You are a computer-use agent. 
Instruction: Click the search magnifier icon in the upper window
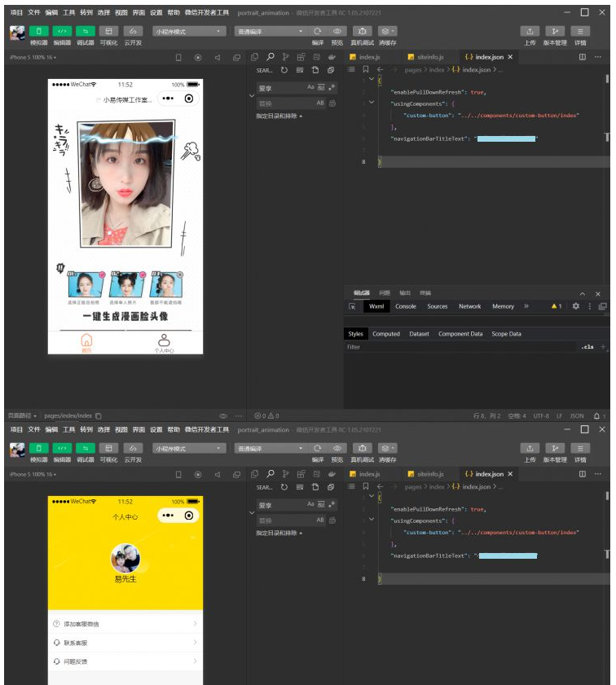(271, 57)
